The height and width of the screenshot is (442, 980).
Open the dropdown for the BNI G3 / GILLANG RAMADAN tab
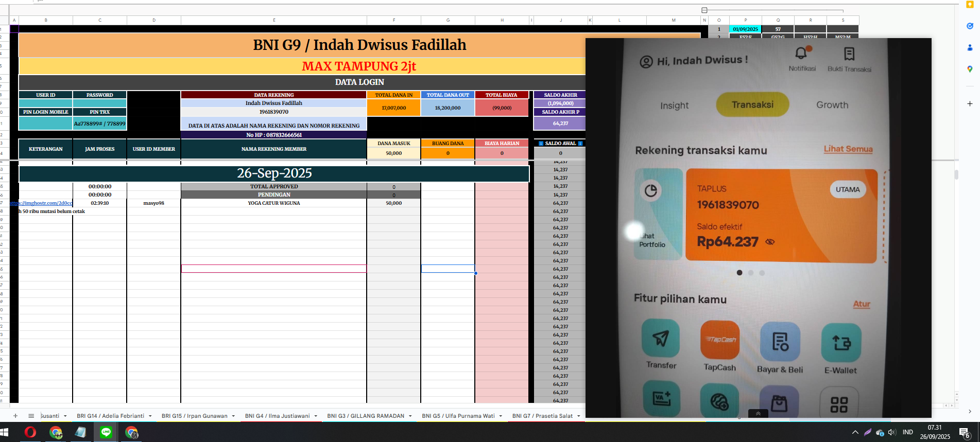(x=410, y=416)
